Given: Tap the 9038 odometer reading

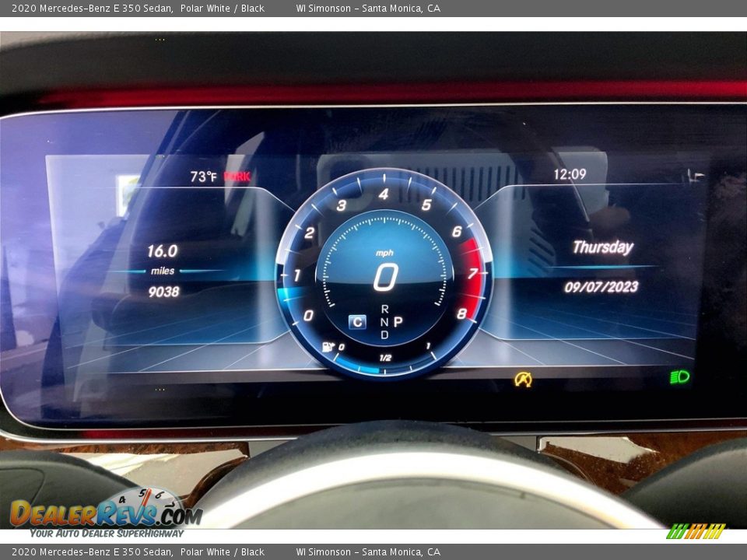Looking at the screenshot, I should pos(163,292).
